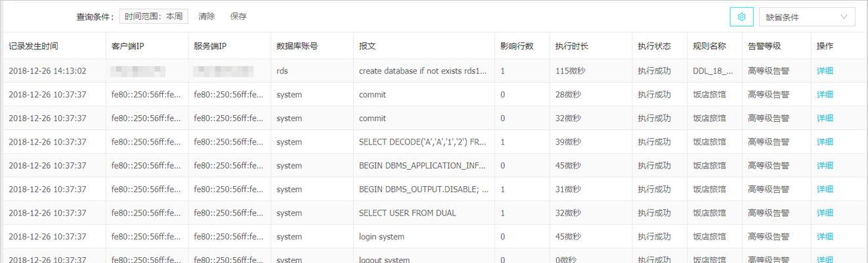Click the 服务端IP column header
The image size is (868, 263).
pyautogui.click(x=210, y=46)
